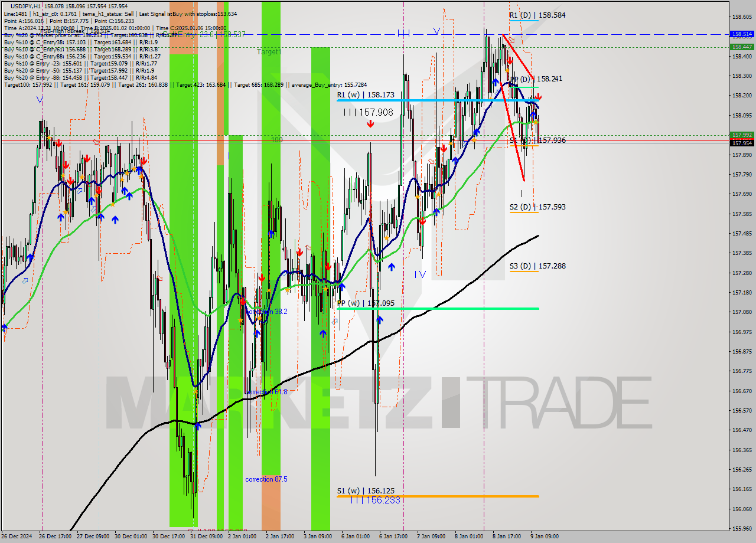The width and height of the screenshot is (756, 543).
Task: Select the Buy %10 @ Entry -23 line
Action: point(80,63)
